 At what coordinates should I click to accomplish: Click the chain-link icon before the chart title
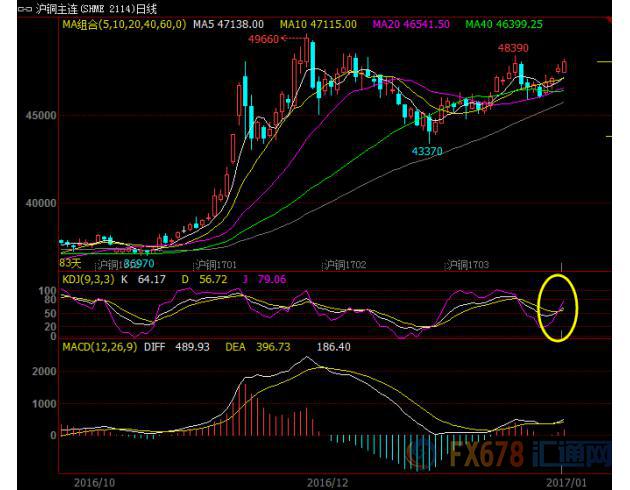[x=25, y=9]
